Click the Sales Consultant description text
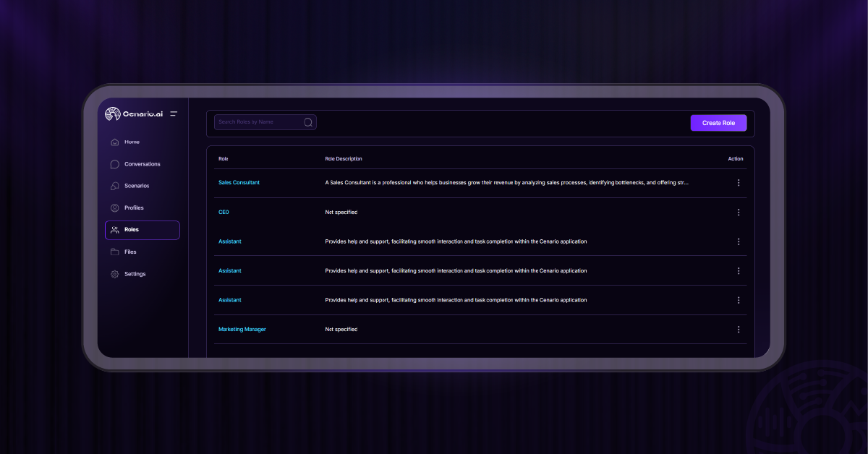The width and height of the screenshot is (868, 454). pos(507,183)
